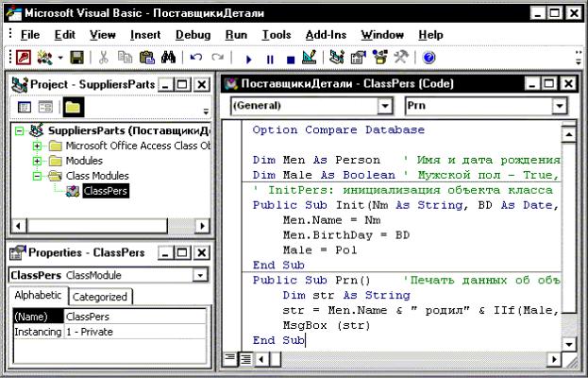Click the Copy toolbar icon
Viewport: 588px width, 378px height.
[125, 58]
